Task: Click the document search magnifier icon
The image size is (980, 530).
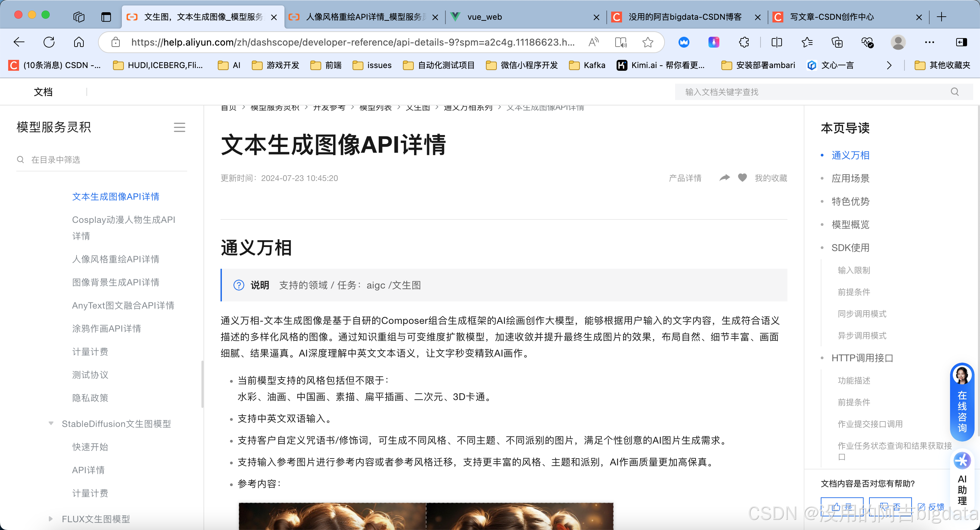Action: pyautogui.click(x=954, y=92)
